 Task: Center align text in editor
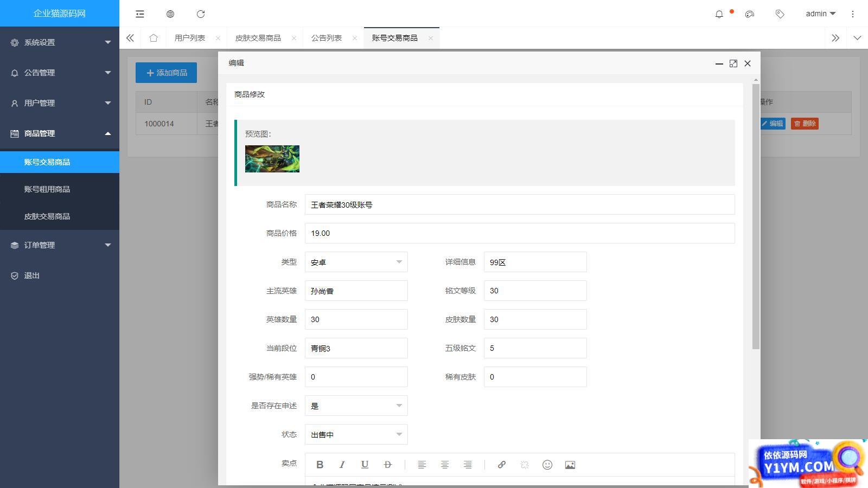pos(444,465)
